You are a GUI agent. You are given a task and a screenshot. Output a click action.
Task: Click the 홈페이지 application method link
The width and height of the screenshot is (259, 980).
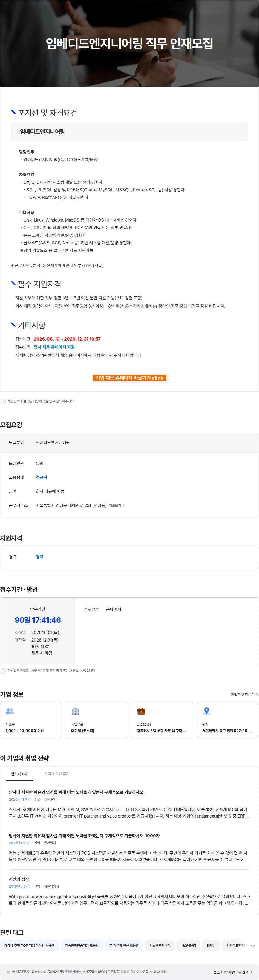pyautogui.click(x=113, y=609)
